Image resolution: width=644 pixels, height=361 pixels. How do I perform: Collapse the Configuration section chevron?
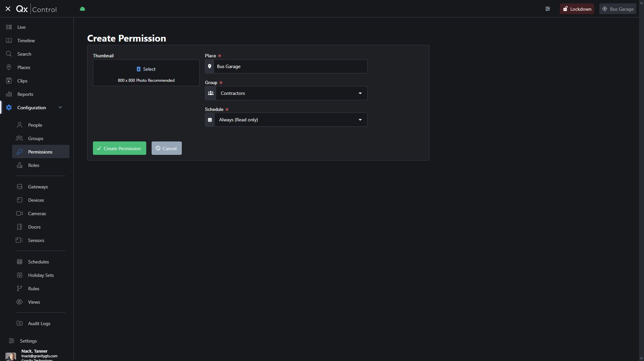(60, 108)
